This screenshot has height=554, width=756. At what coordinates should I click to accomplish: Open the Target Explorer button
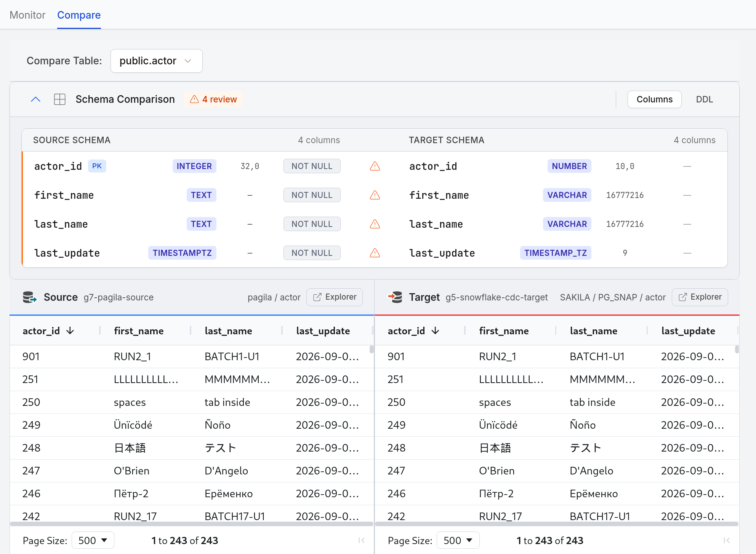point(700,297)
